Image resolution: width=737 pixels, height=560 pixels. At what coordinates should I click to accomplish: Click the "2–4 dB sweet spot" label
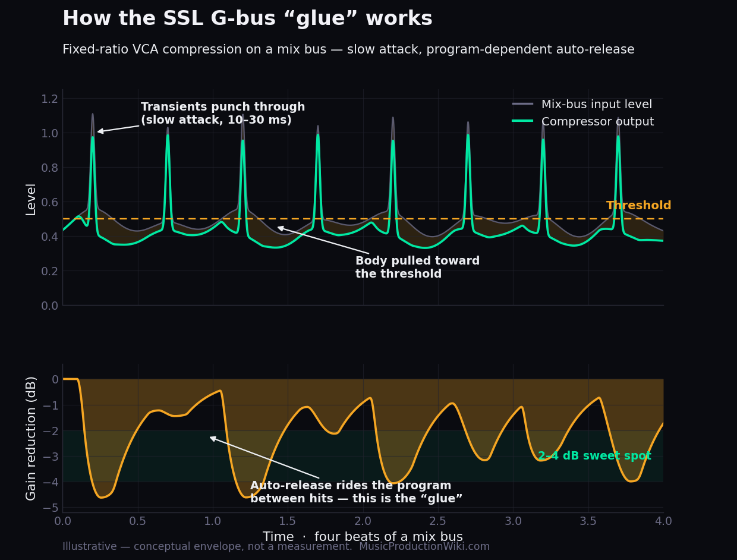coord(594,456)
